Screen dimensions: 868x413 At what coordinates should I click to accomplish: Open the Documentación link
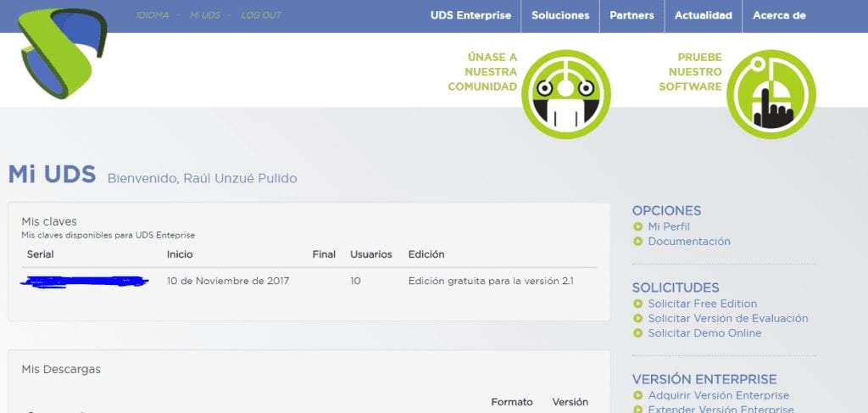tap(688, 242)
